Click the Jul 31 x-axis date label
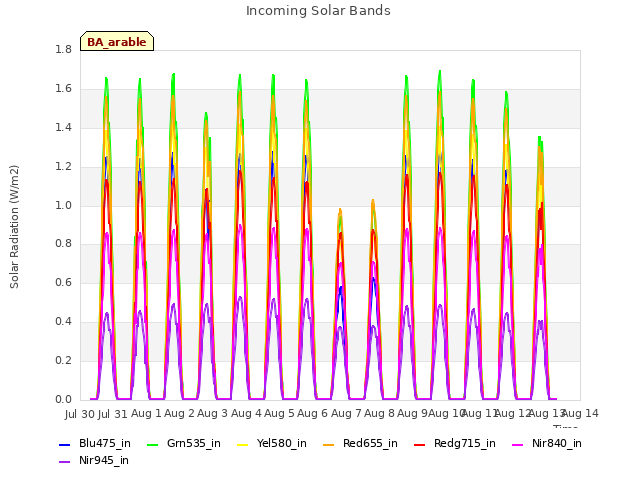The height and width of the screenshot is (480, 640). [113, 414]
